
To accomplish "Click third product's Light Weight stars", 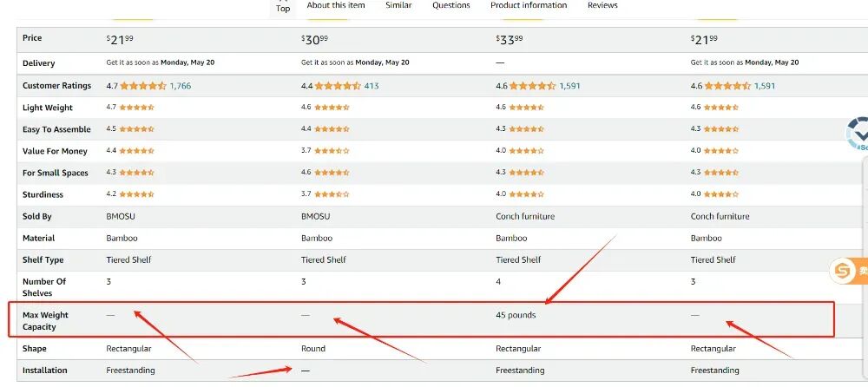I will click(527, 108).
